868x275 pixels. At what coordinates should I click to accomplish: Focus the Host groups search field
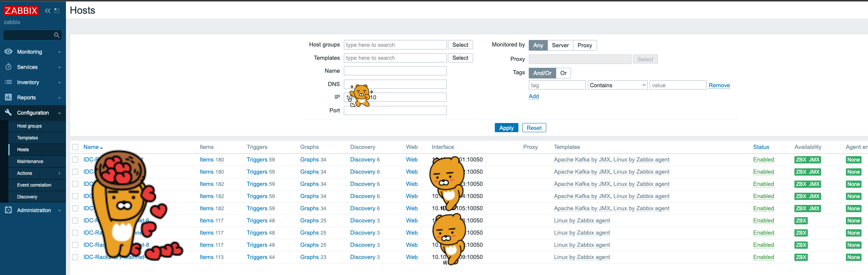coord(395,45)
